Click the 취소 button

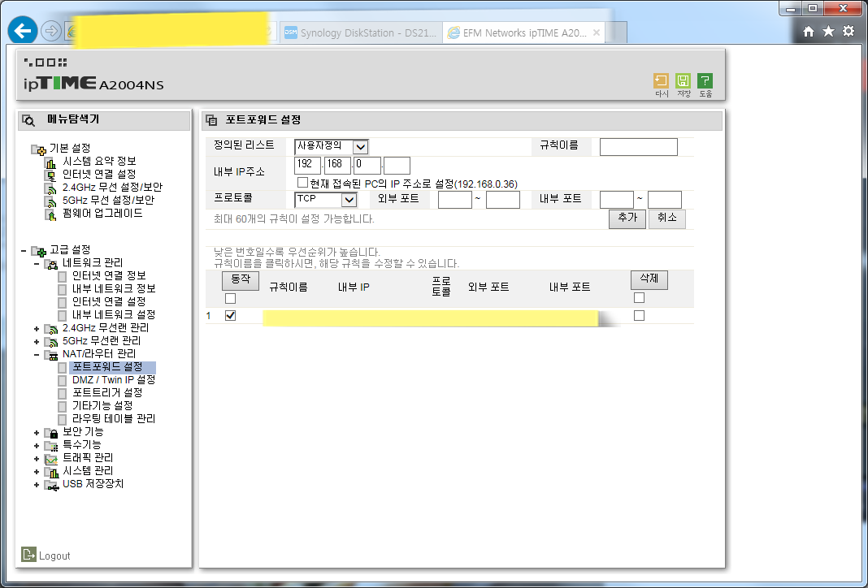[666, 218]
